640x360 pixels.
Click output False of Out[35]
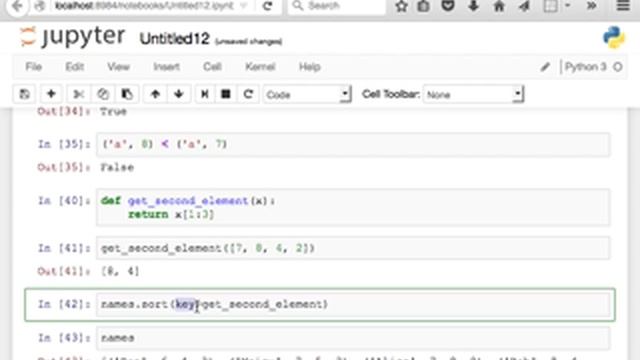(x=117, y=167)
